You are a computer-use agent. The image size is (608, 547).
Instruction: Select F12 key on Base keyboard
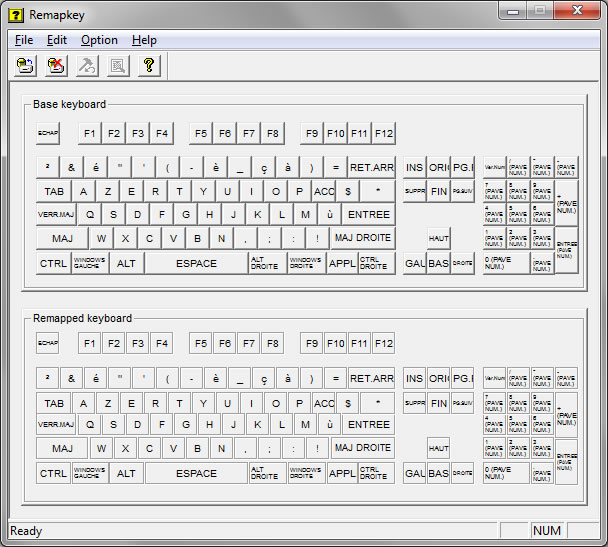pos(384,133)
